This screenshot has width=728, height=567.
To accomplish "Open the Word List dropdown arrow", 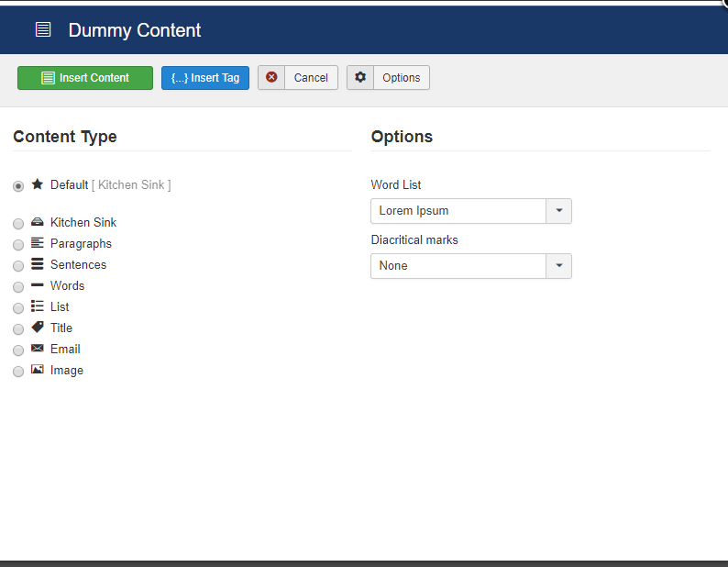I will pyautogui.click(x=559, y=211).
